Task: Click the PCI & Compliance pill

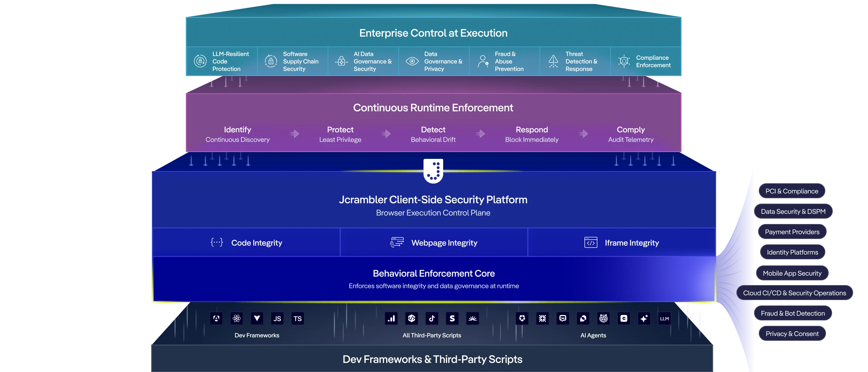Action: click(792, 191)
